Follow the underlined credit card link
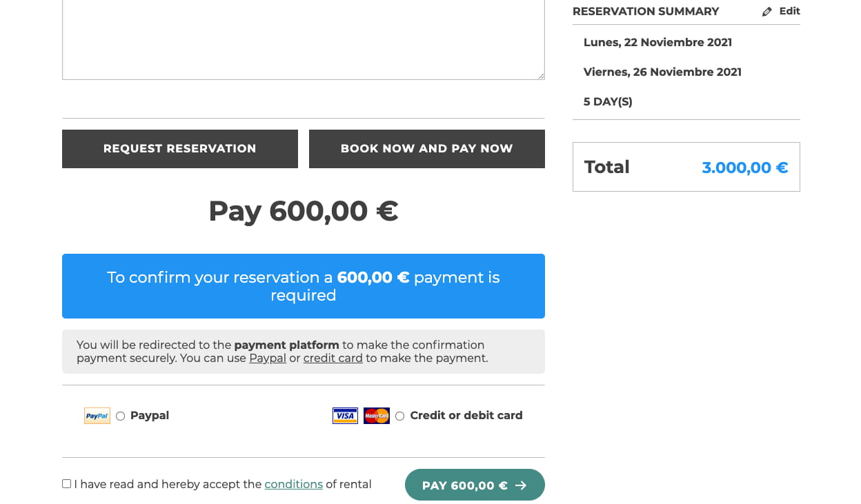This screenshot has width=861, height=504. [x=333, y=359]
